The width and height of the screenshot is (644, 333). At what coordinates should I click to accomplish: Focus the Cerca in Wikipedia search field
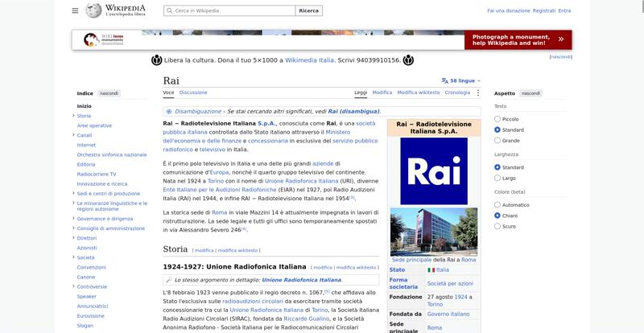[x=229, y=10]
